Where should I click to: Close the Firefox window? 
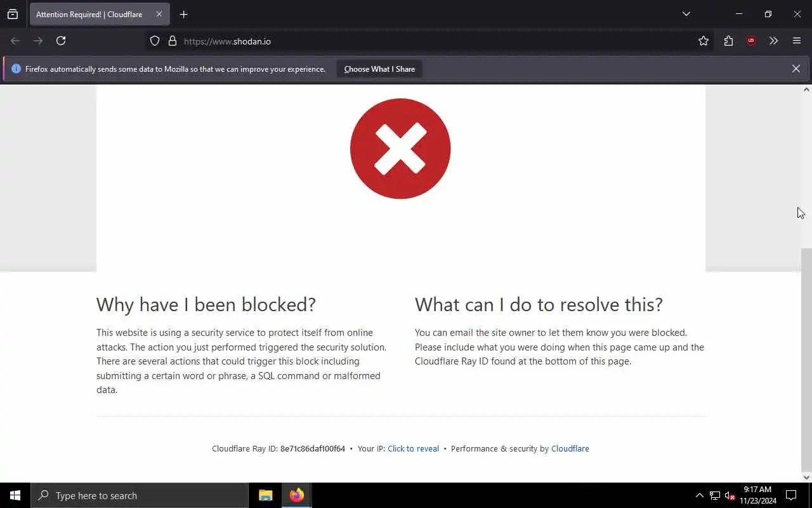click(x=797, y=14)
